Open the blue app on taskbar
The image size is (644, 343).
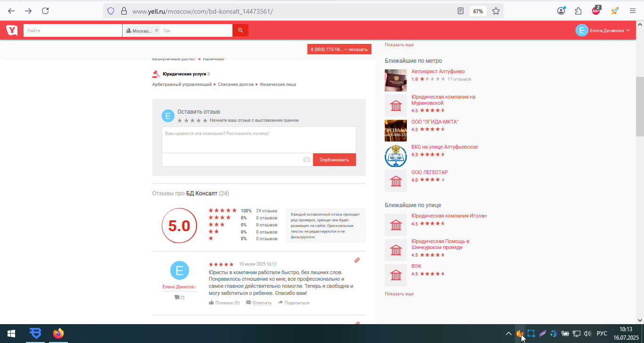click(x=35, y=334)
